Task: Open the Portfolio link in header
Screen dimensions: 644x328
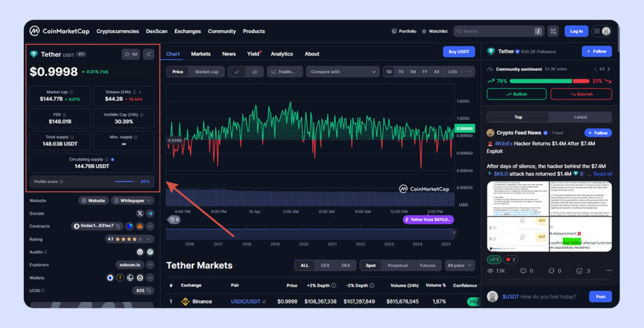Action: pos(404,31)
